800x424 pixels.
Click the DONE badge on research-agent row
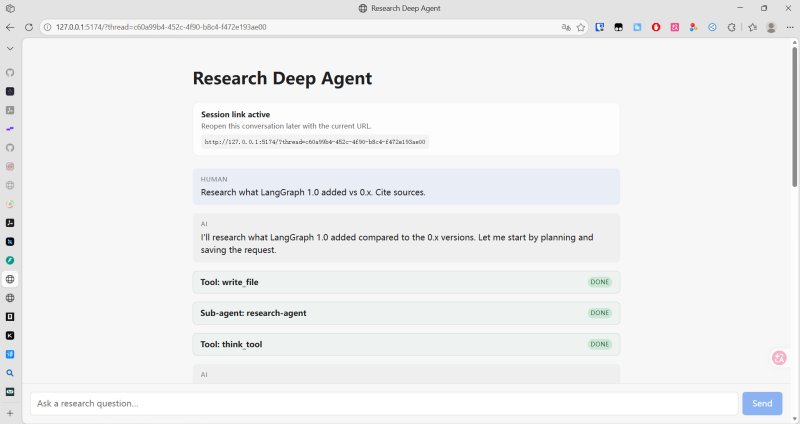599,313
